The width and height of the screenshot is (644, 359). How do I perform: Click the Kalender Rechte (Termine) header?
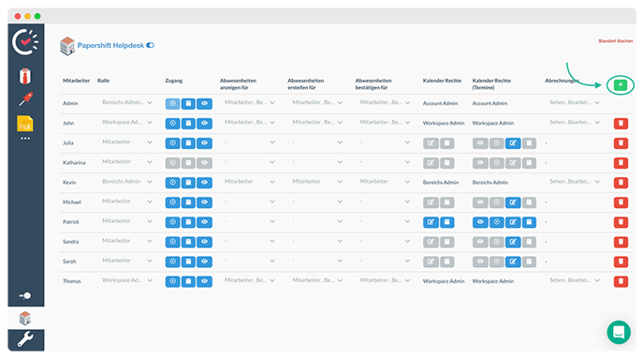point(491,83)
